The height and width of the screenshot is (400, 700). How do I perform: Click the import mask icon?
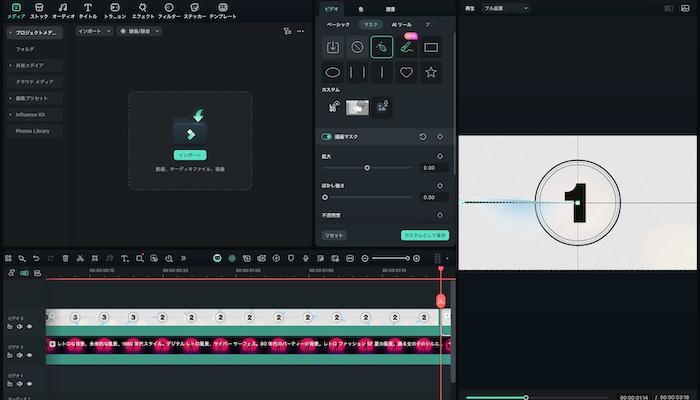[332, 47]
